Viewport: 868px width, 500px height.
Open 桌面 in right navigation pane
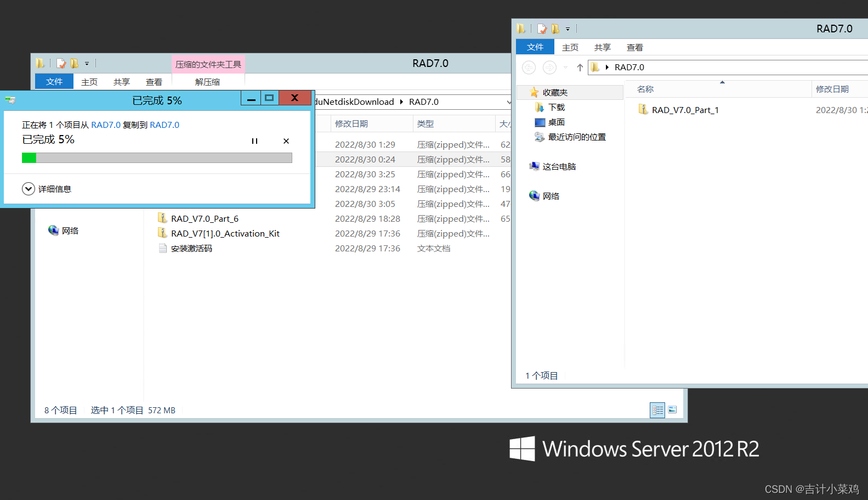click(557, 122)
